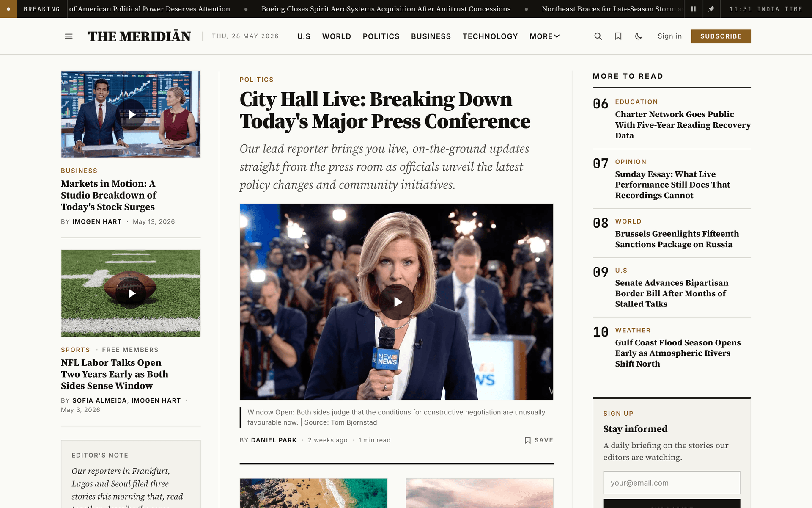Click the MORE TO READ heading

click(628, 76)
